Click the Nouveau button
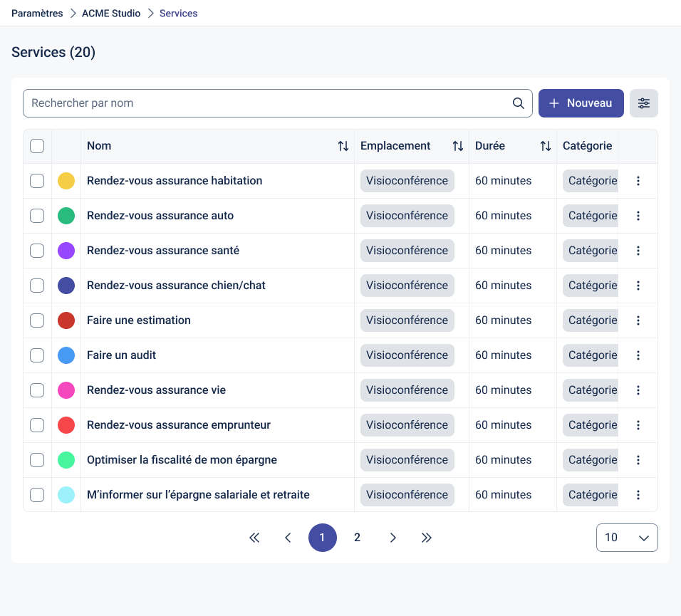 (581, 103)
